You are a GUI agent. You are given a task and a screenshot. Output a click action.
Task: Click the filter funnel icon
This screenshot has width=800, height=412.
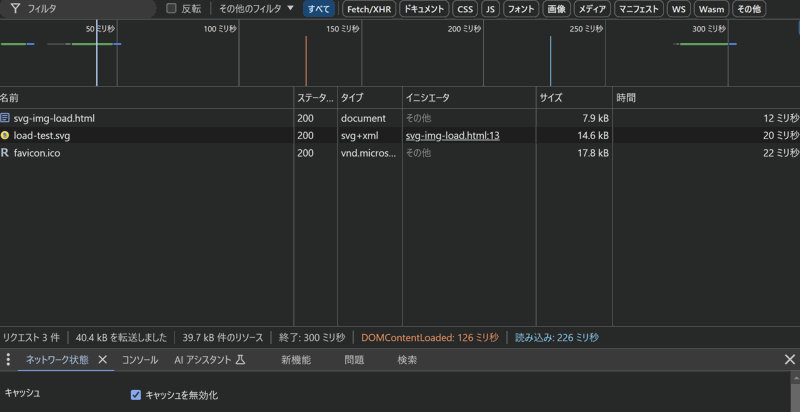15,8
